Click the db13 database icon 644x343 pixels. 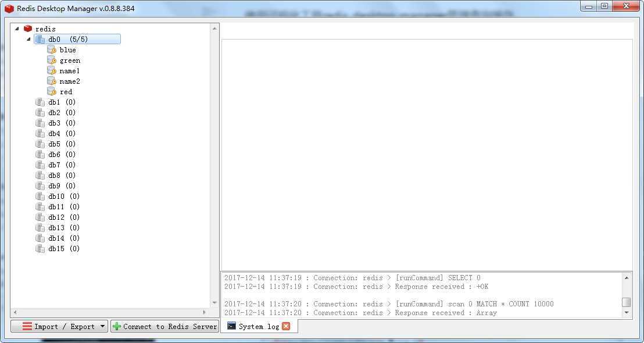(40, 227)
